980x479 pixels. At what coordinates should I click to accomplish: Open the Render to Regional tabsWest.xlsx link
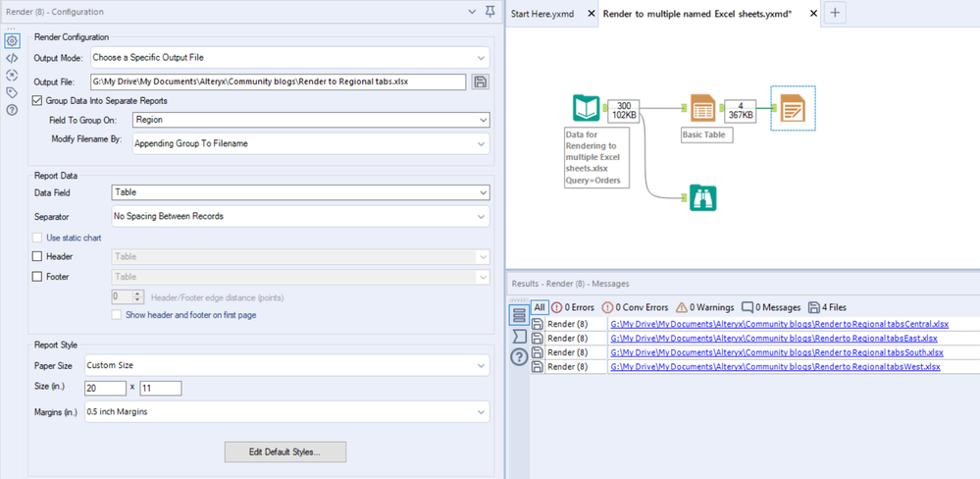click(x=775, y=367)
